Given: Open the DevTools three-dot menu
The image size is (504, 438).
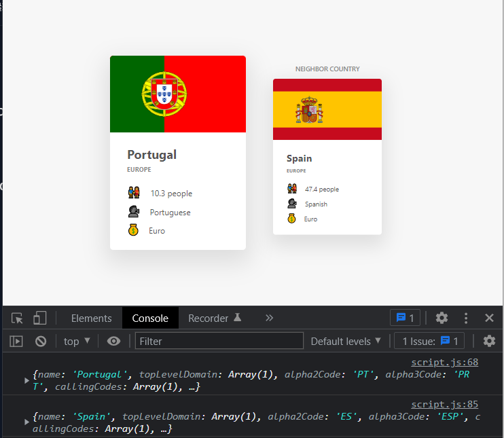Looking at the screenshot, I should (x=466, y=318).
